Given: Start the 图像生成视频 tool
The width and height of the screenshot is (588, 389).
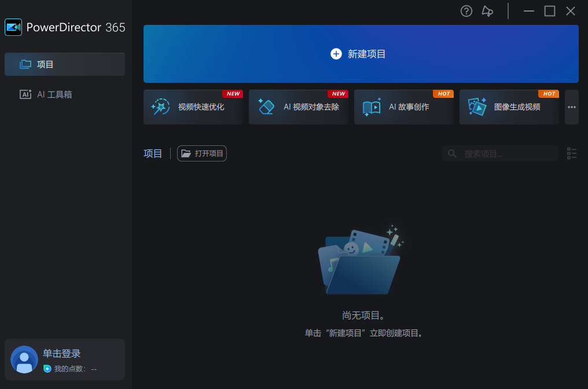Looking at the screenshot, I should click(509, 107).
